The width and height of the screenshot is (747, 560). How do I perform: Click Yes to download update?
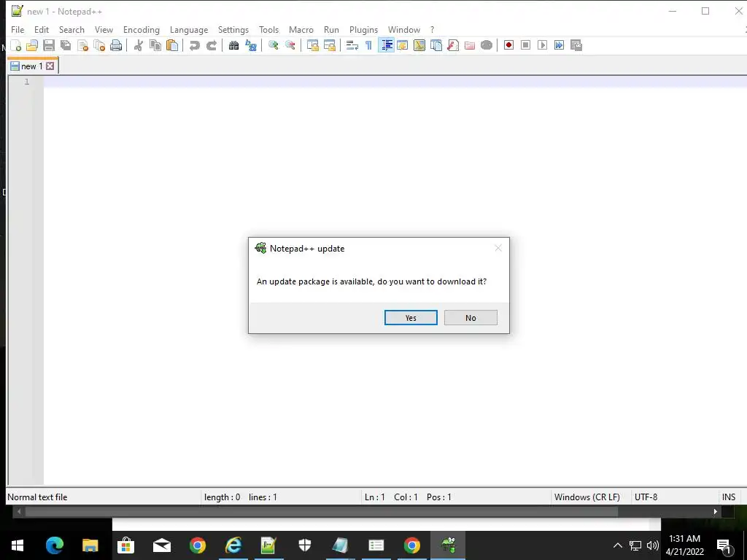[411, 318]
